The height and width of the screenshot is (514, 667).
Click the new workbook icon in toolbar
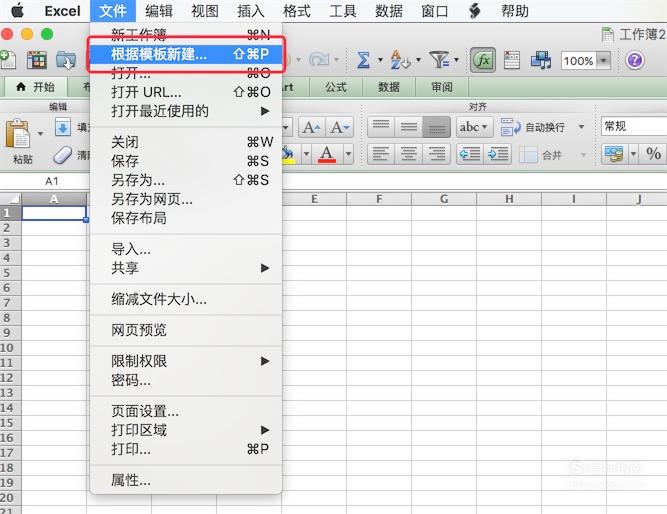(x=8, y=60)
